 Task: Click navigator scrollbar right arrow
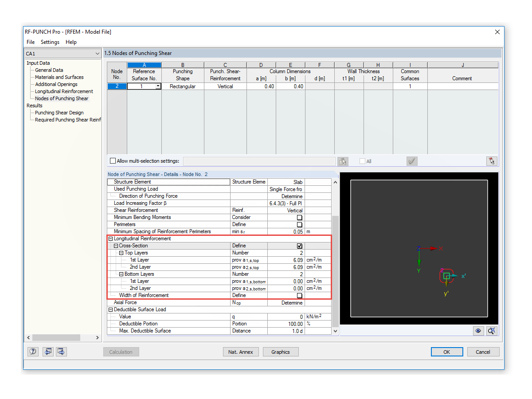pos(98,338)
